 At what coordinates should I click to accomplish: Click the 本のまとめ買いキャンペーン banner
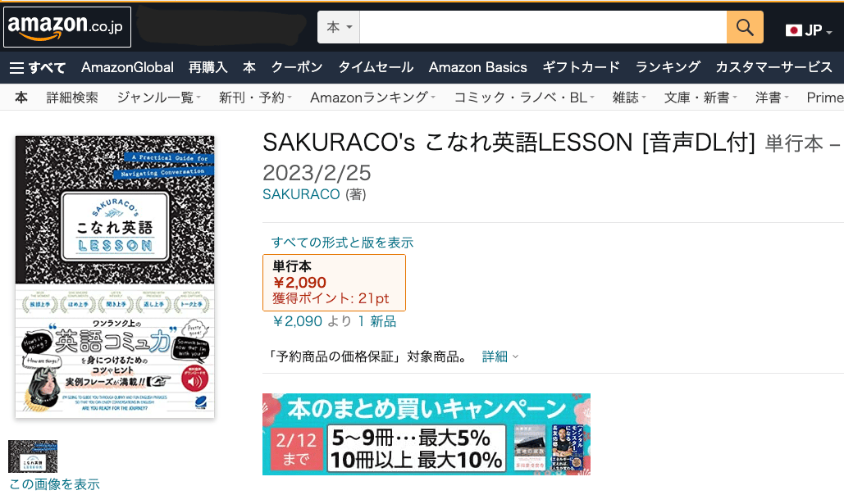tap(427, 434)
